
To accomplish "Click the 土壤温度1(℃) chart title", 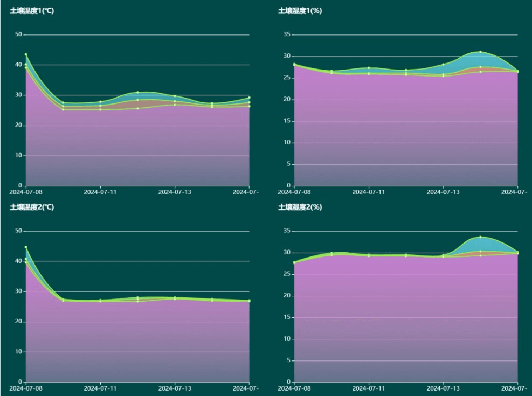I will (32, 11).
